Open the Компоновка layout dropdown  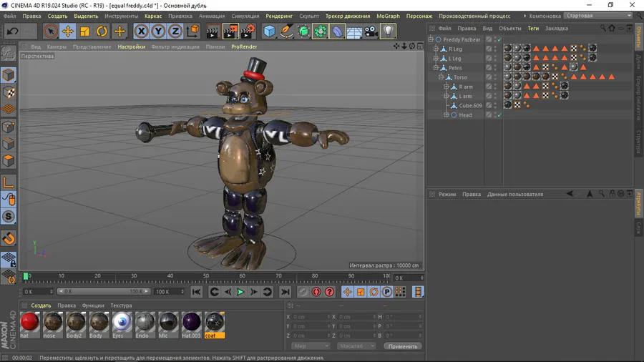point(599,16)
